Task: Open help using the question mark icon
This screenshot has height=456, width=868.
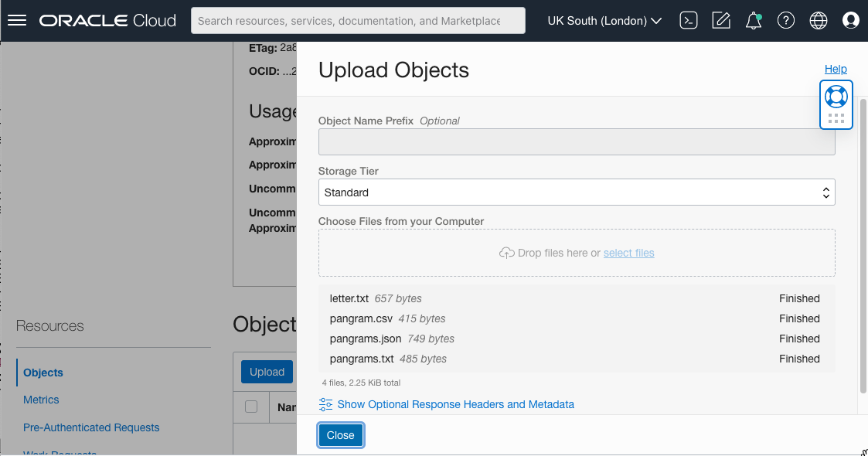Action: (786, 20)
